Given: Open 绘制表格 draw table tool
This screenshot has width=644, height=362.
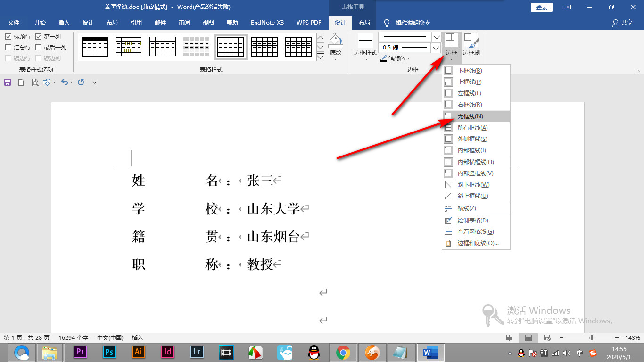Looking at the screenshot, I should click(476, 221).
